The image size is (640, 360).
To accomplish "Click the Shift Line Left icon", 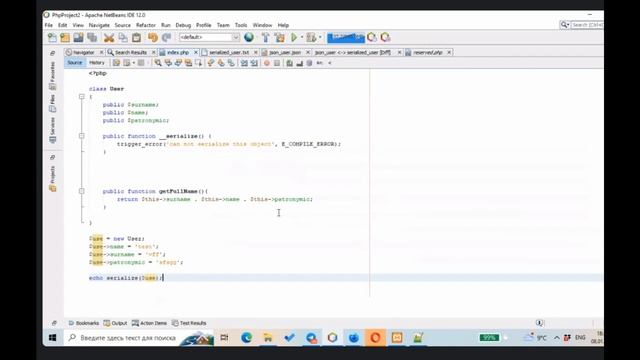I will tap(244, 63).
